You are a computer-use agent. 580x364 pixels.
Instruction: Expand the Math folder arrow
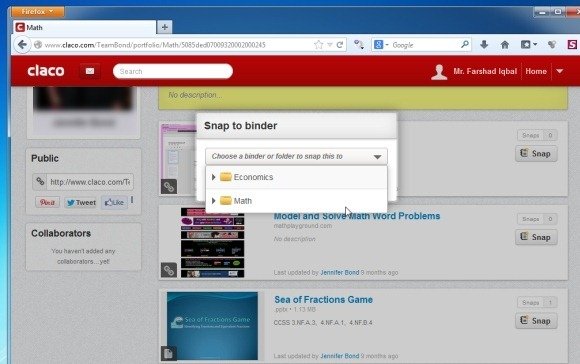point(213,201)
